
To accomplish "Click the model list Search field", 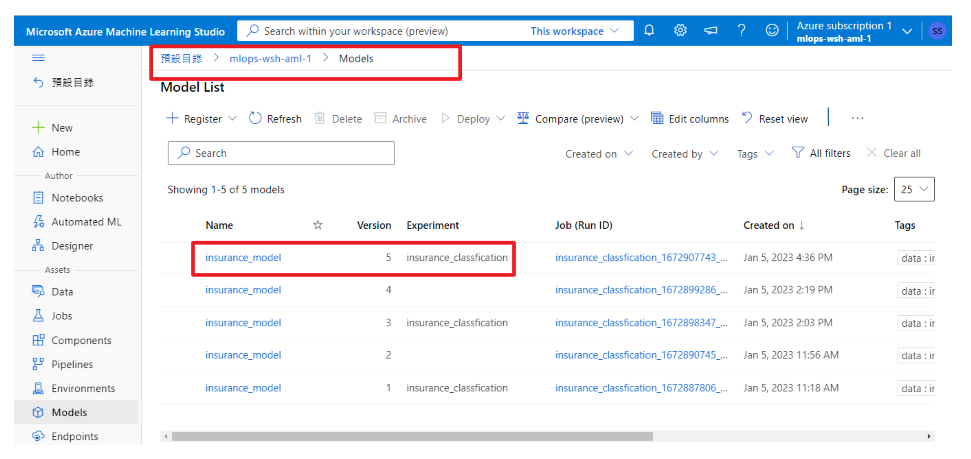I will tap(281, 153).
